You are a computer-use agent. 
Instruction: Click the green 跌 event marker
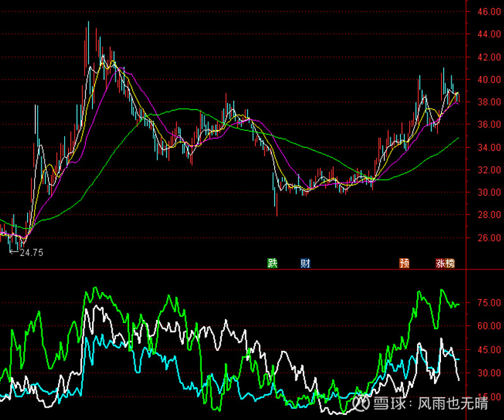click(x=272, y=263)
